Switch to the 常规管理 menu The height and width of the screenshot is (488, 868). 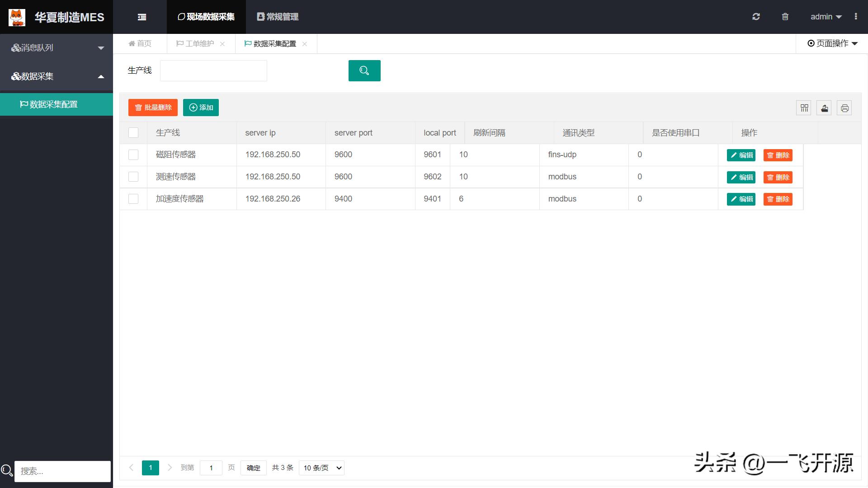point(277,17)
